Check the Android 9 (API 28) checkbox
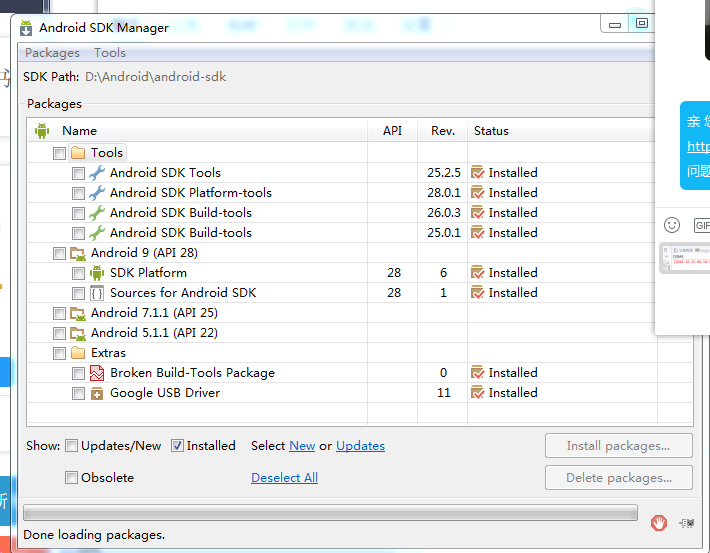This screenshot has height=553, width=710. click(x=59, y=253)
